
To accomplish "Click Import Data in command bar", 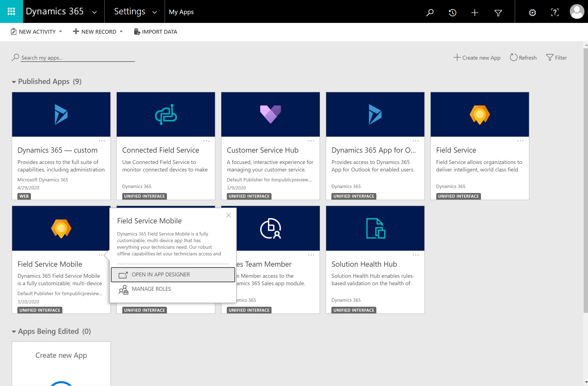I will point(155,32).
